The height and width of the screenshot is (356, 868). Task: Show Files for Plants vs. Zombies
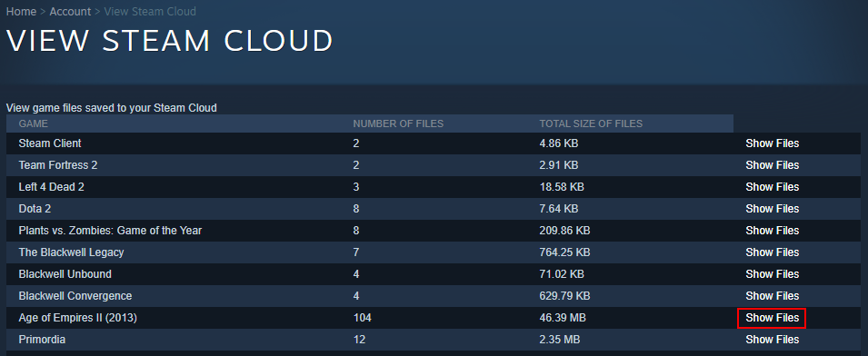pyautogui.click(x=773, y=231)
